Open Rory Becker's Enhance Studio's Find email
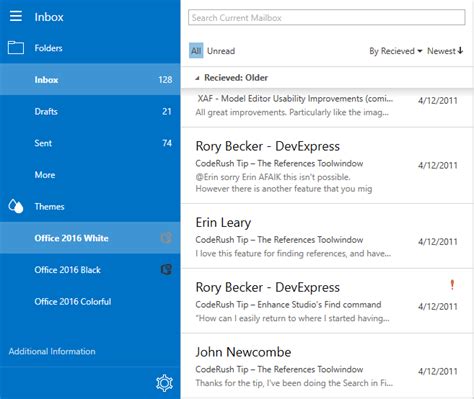The image size is (474, 399). pos(327,301)
